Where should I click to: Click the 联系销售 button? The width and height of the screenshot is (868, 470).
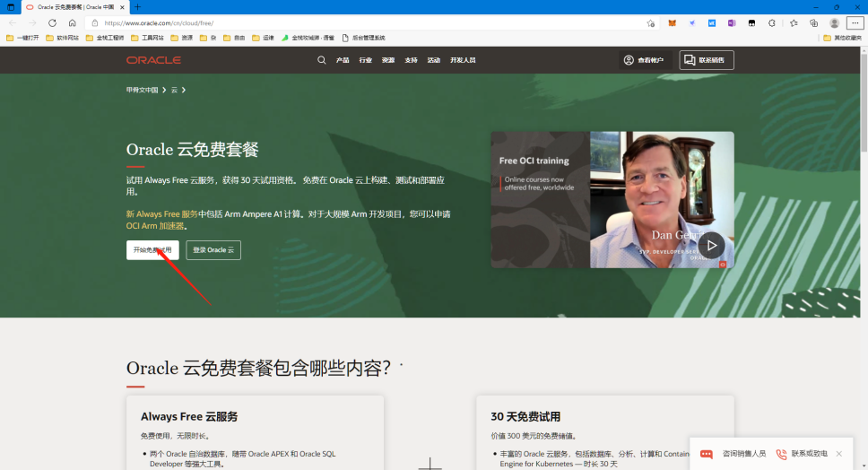click(707, 60)
